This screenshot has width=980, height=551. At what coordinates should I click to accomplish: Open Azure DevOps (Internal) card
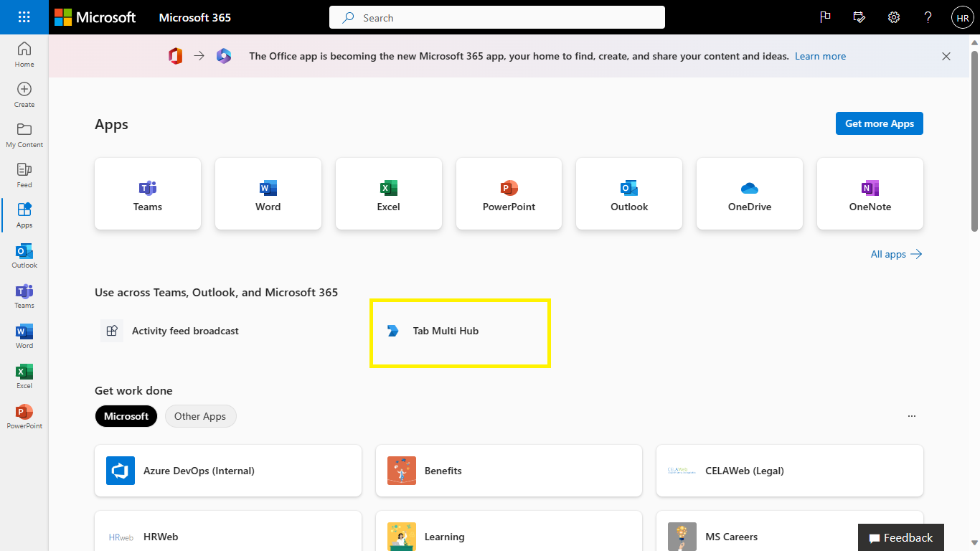coord(228,471)
